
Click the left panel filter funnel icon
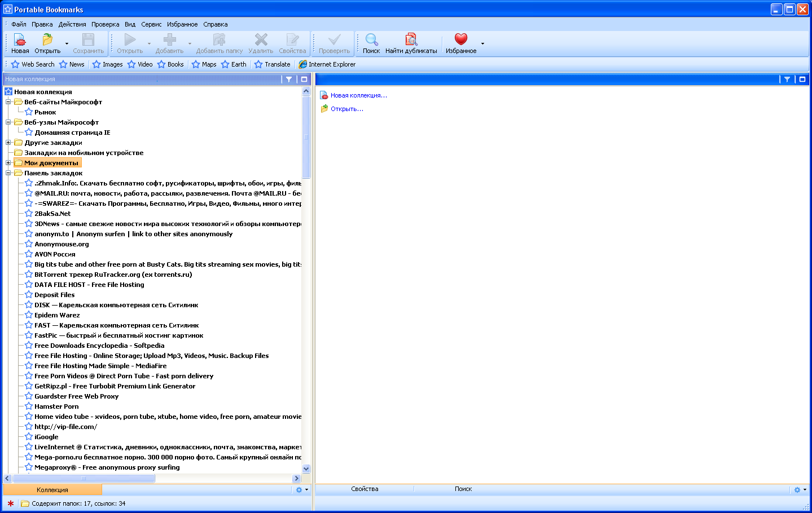pos(289,79)
